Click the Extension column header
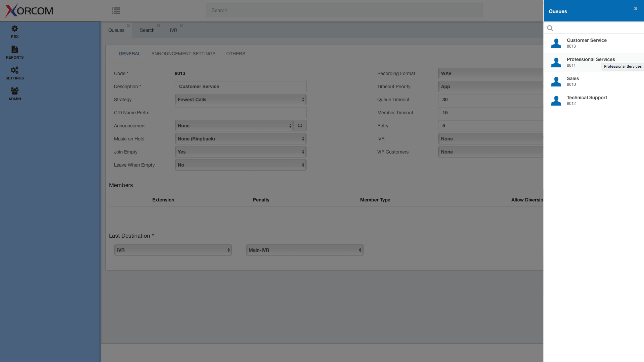644x362 pixels. click(163, 200)
